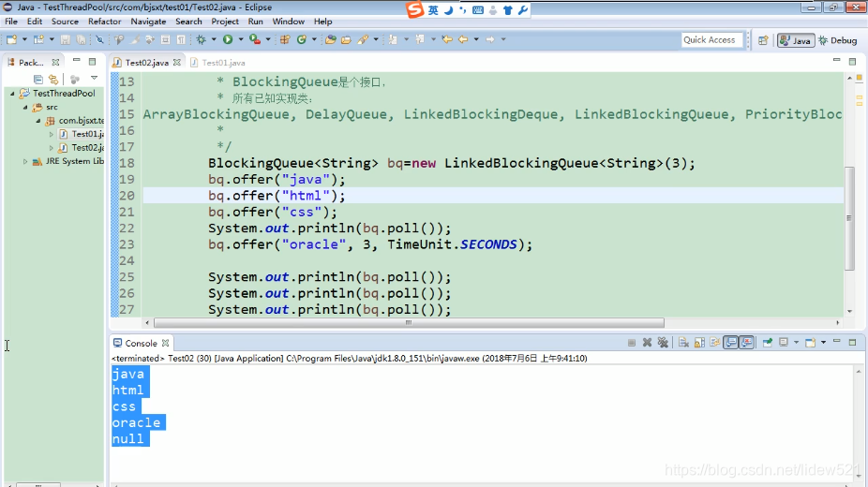Open the Run configurations dropdown arrow

(241, 39)
